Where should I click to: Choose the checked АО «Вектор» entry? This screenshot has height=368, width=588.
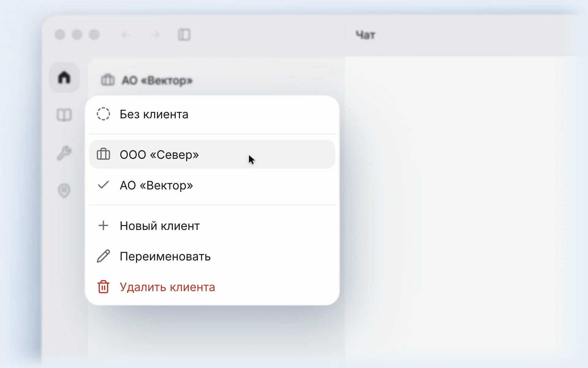coord(212,185)
